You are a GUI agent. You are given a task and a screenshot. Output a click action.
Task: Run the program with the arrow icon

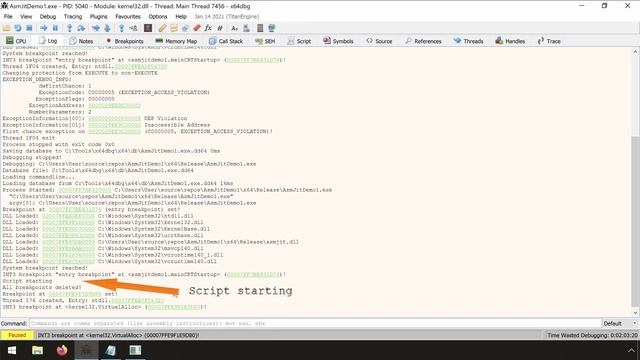pyautogui.click(x=44, y=28)
